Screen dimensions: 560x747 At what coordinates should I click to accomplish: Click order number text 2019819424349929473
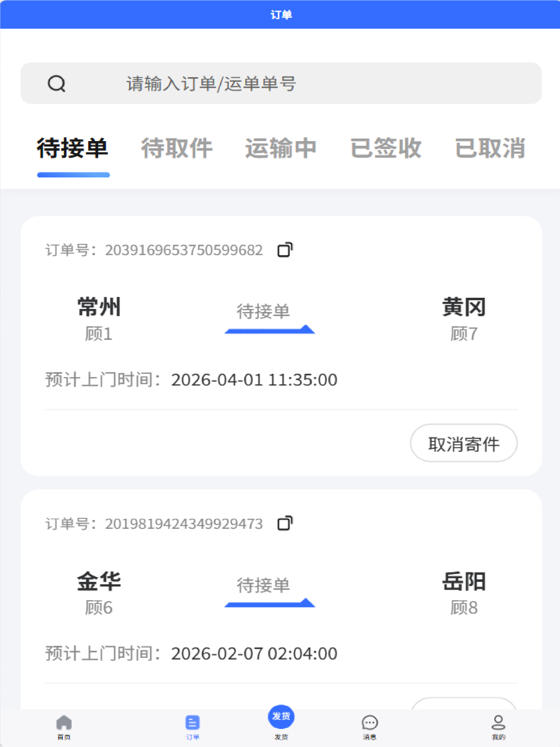coord(184,524)
